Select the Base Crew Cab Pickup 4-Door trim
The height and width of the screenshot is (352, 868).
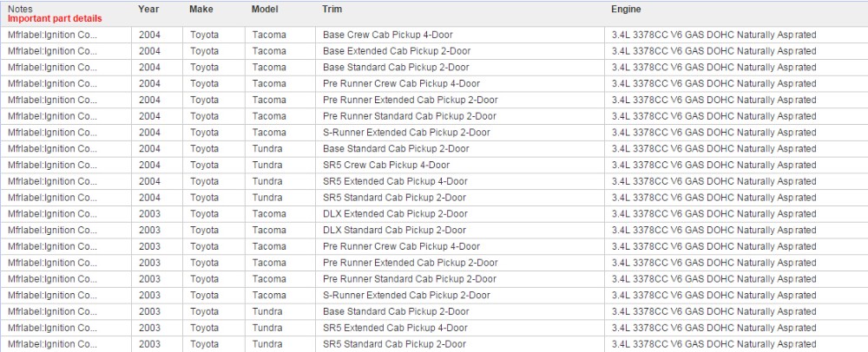point(395,35)
